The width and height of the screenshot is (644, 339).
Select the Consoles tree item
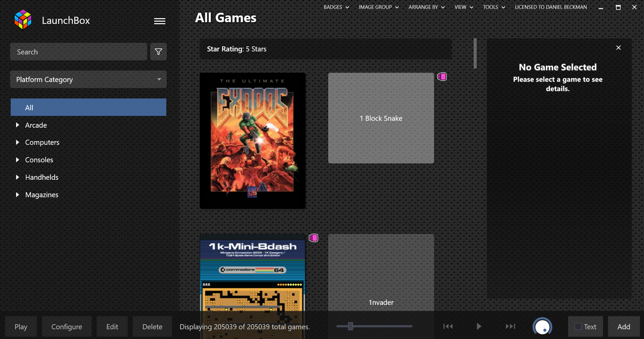click(x=39, y=160)
